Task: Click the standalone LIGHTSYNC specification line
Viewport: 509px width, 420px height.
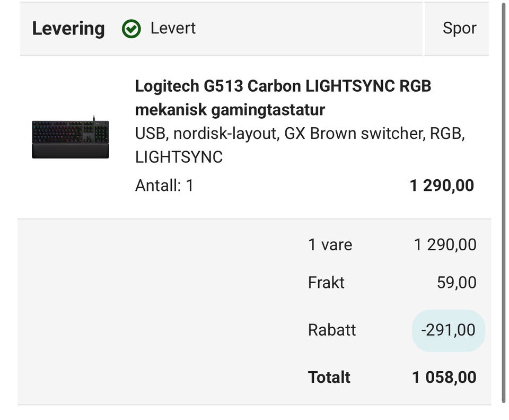Action: point(179,157)
